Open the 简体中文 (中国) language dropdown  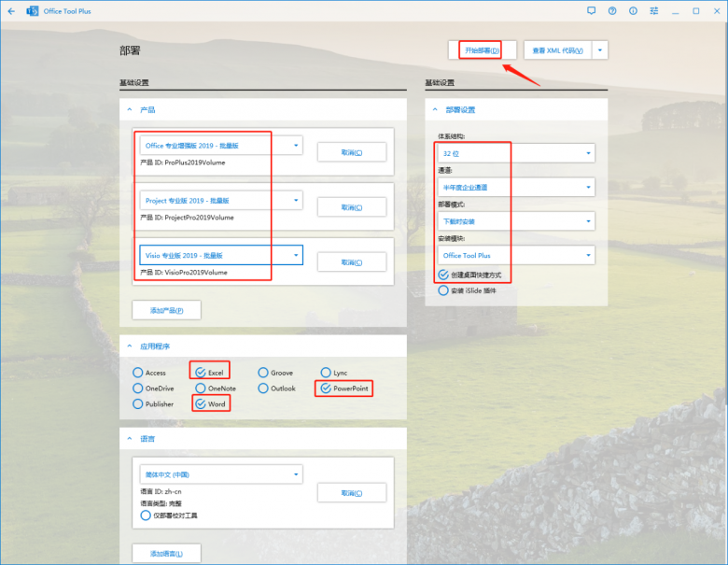[x=221, y=474]
